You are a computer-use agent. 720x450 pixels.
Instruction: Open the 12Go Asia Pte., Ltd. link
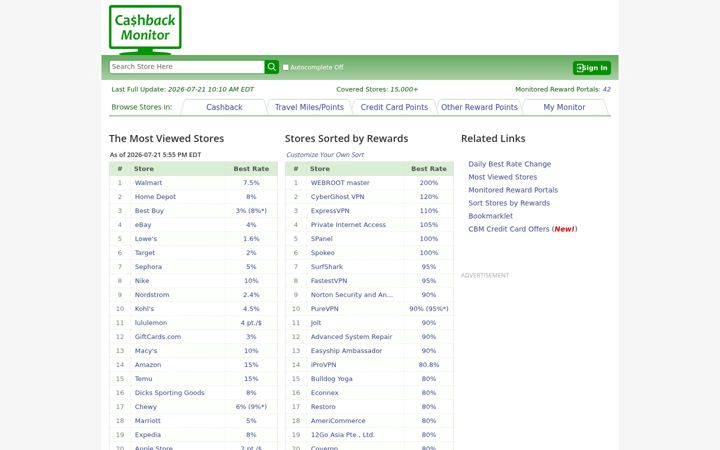click(x=343, y=435)
